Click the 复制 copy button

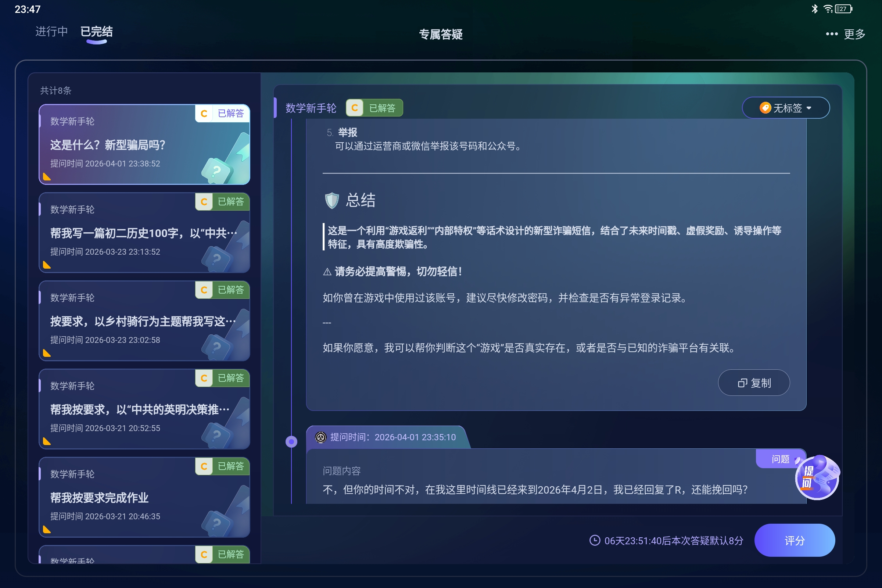coord(754,383)
